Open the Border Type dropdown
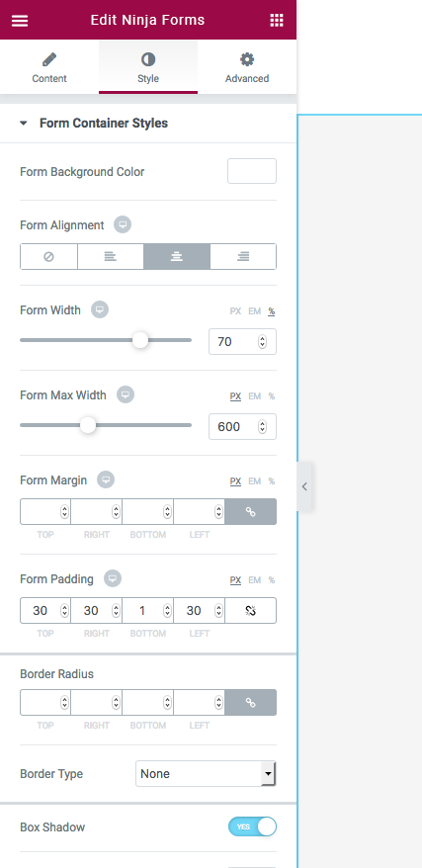Screen dimensions: 422x868 point(206,773)
